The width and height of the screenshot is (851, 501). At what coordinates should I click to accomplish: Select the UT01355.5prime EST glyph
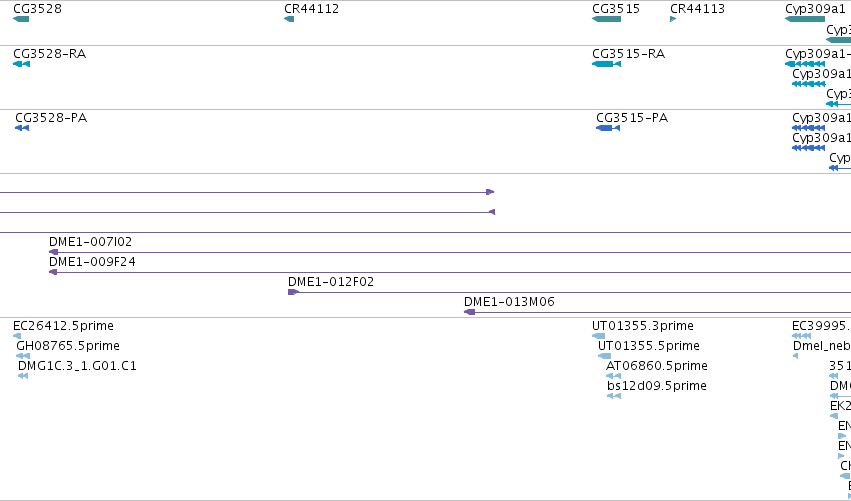[x=604, y=356]
